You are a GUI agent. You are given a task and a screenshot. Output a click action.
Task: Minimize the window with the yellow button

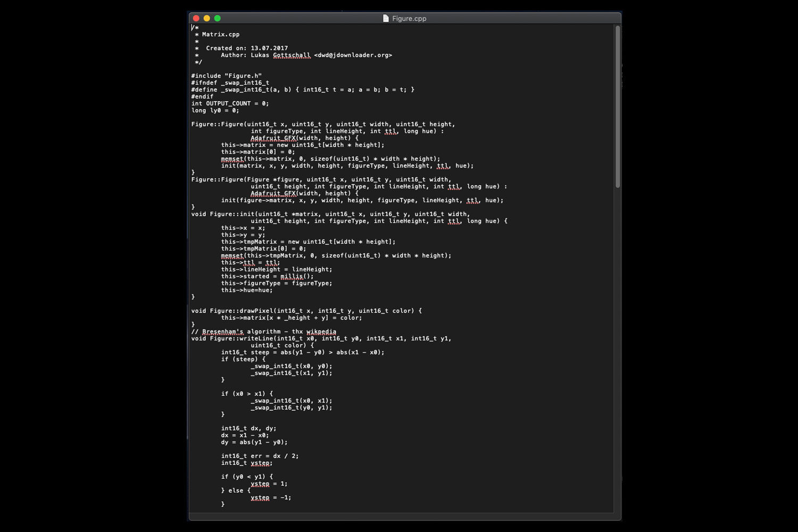tap(207, 18)
